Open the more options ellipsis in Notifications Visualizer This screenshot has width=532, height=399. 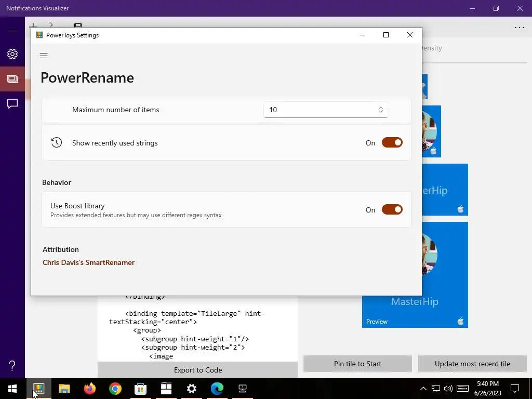tap(520, 28)
